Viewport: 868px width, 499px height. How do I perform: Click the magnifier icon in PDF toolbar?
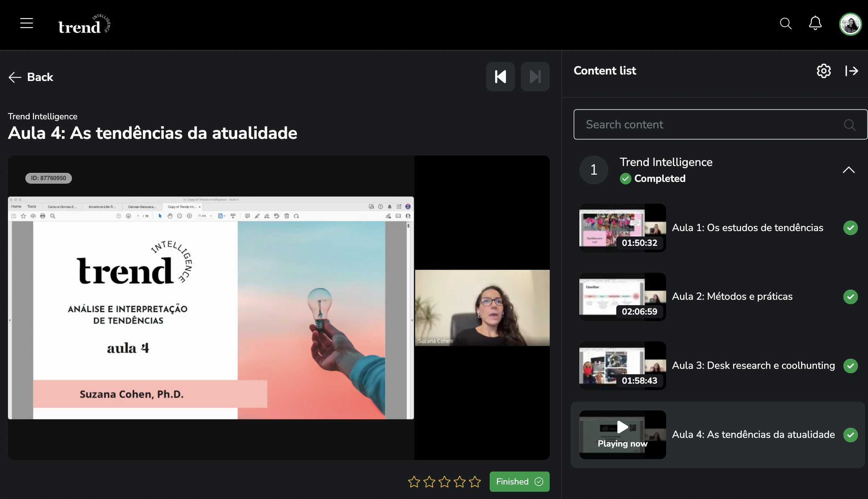click(x=53, y=216)
